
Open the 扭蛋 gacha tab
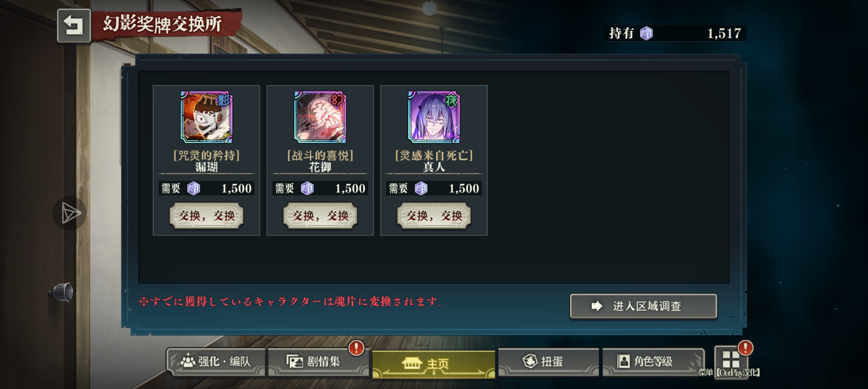point(548,362)
